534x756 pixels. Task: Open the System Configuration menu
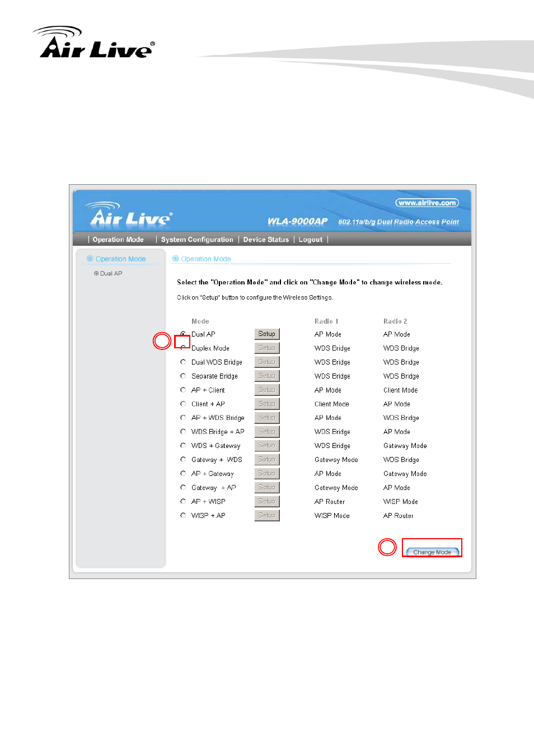coord(197,240)
